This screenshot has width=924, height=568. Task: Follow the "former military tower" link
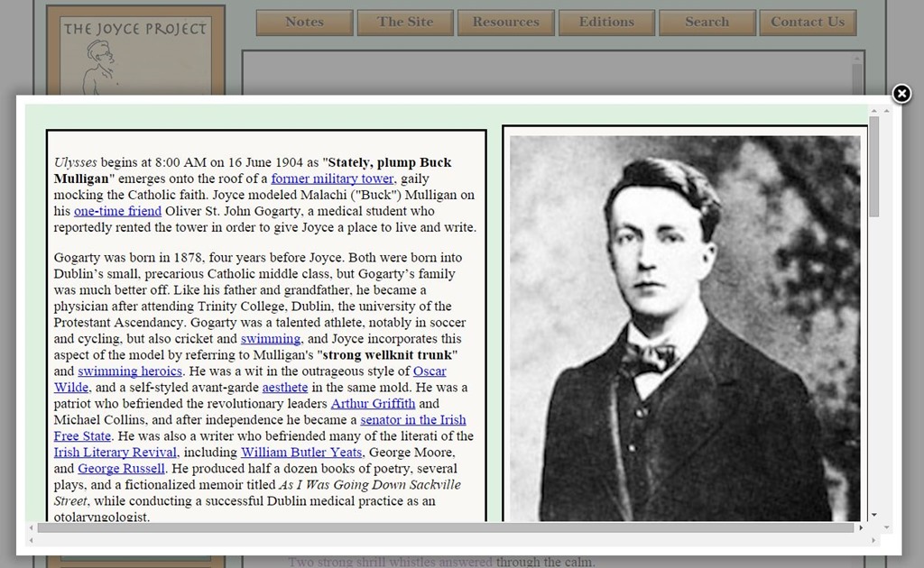333,179
